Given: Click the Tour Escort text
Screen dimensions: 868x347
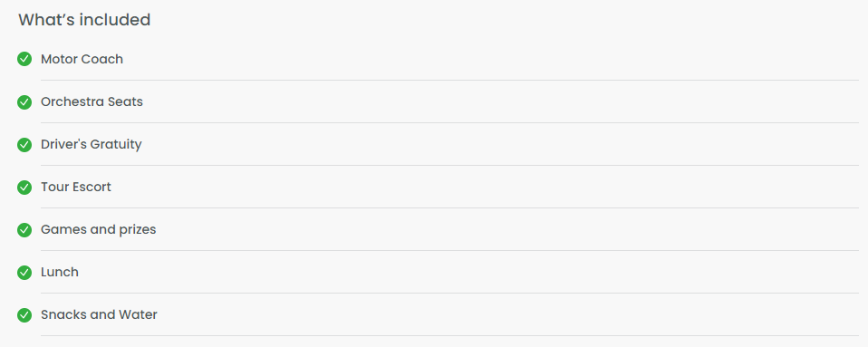Looking at the screenshot, I should 76,187.
